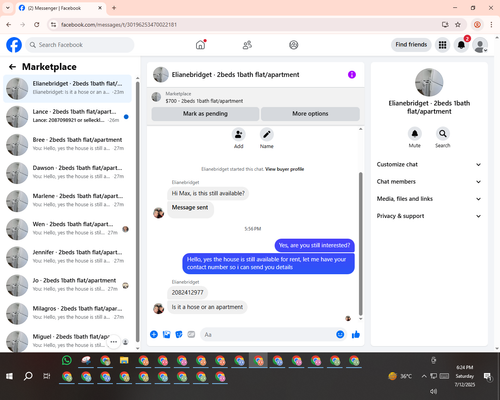Open Chrome three-dot menu

click(491, 25)
